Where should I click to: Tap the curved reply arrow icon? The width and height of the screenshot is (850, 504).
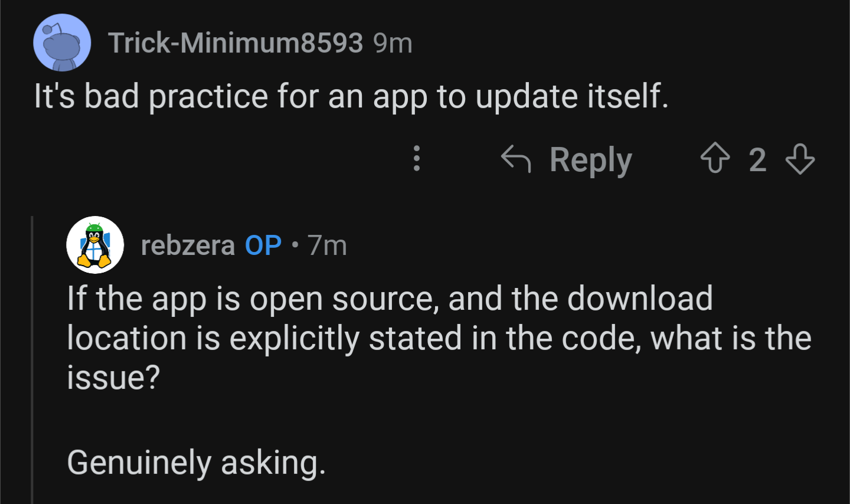pyautogui.click(x=516, y=159)
